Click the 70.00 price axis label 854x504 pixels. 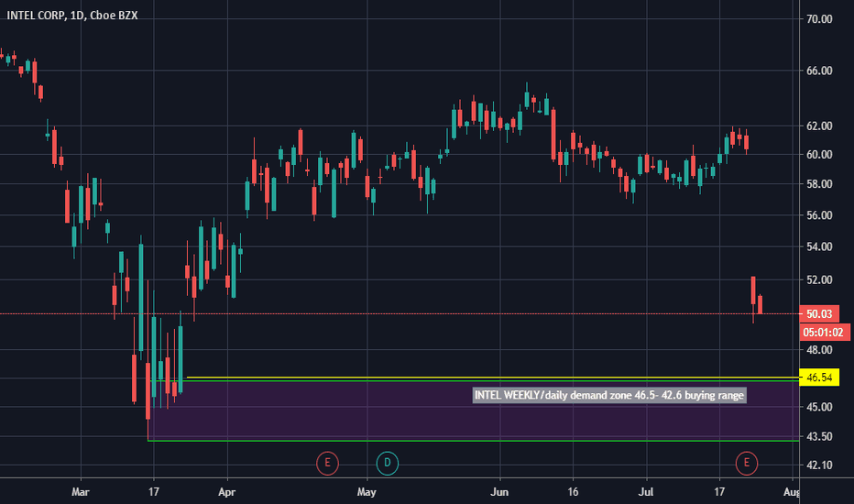click(x=819, y=19)
